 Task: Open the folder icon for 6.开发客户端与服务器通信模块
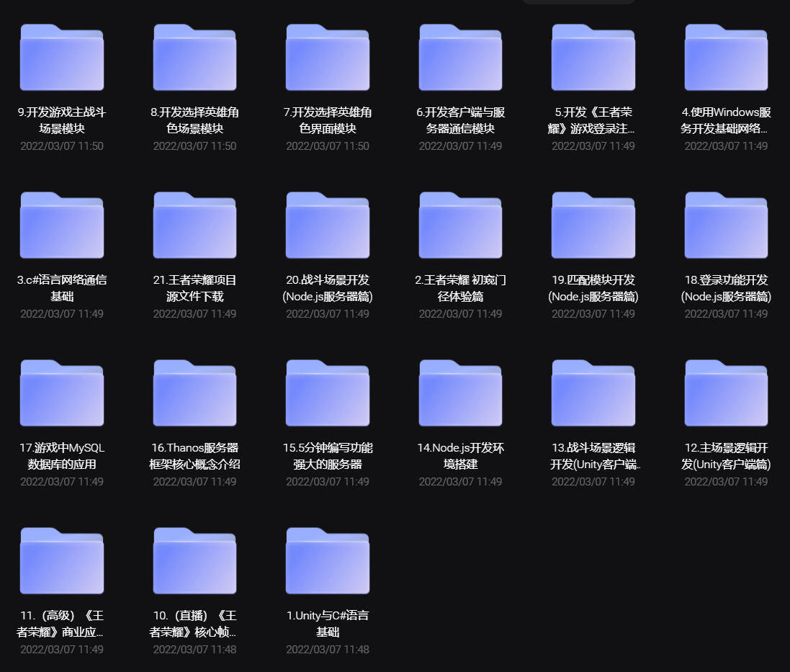(460, 58)
